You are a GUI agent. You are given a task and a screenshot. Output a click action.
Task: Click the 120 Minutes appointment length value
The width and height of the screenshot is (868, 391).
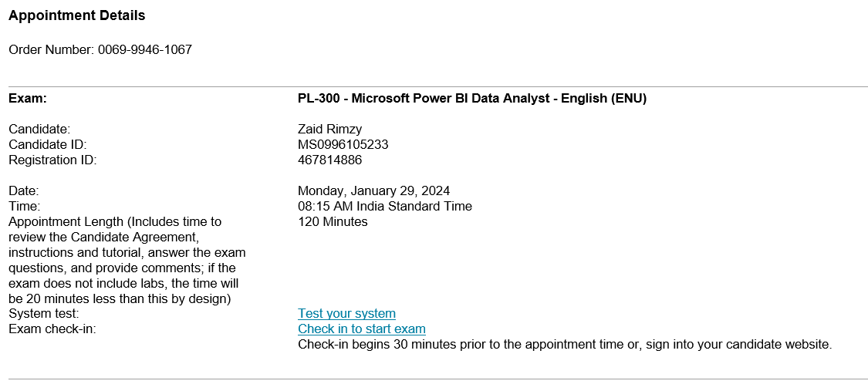[x=333, y=222]
